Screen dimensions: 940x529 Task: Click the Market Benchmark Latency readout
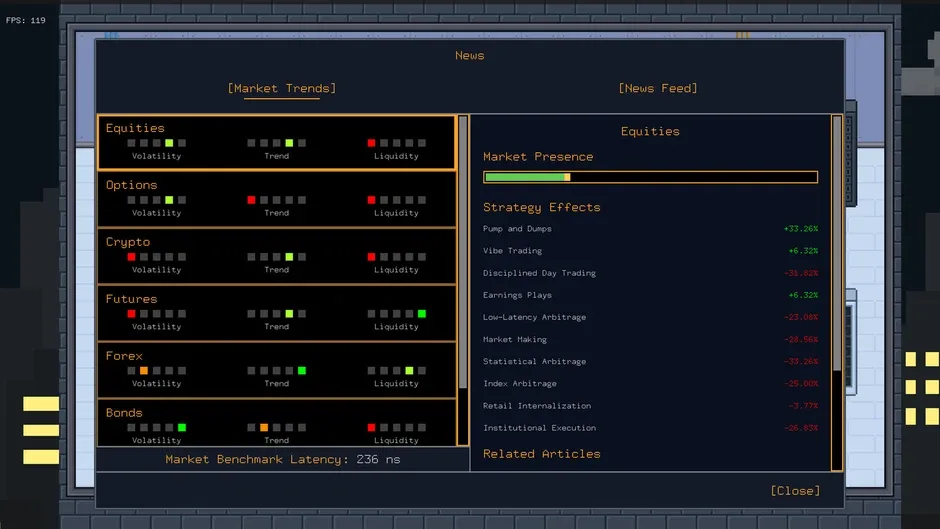282,459
